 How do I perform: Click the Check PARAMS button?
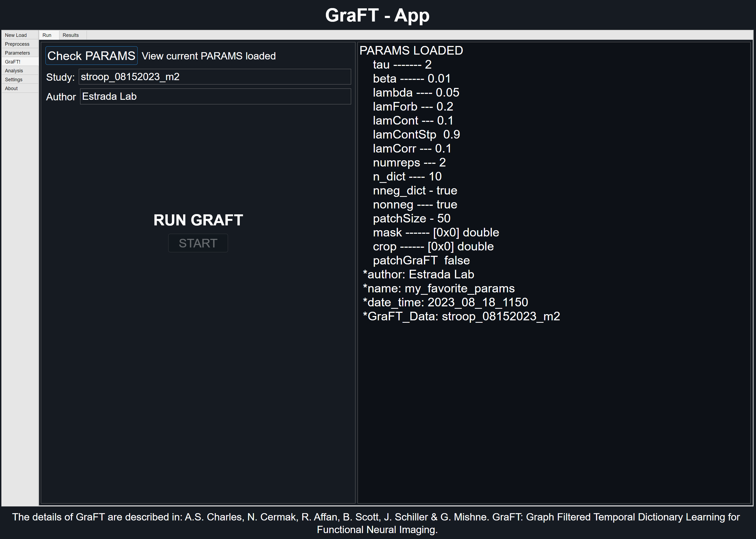91,56
